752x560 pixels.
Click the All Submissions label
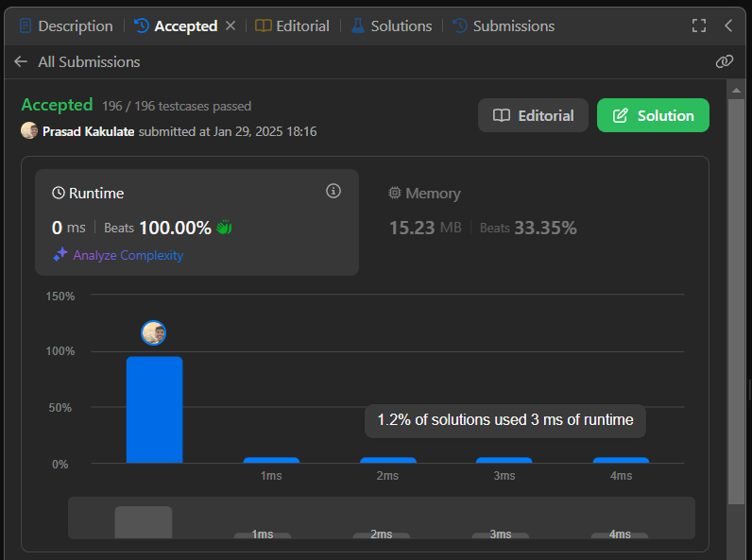(x=89, y=61)
